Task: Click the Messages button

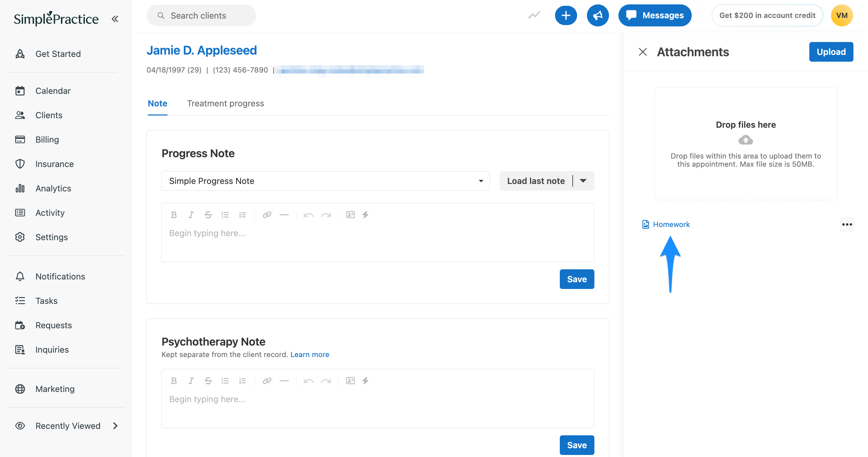Action: click(x=655, y=15)
